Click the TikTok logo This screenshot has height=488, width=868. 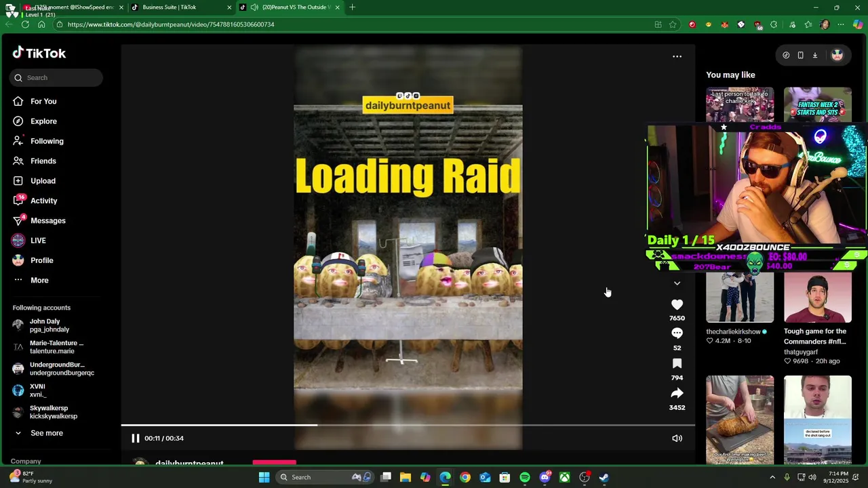click(x=39, y=53)
